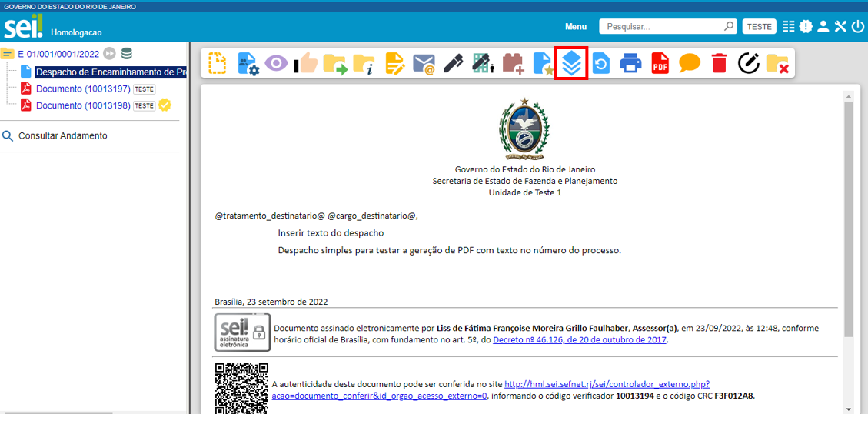Click the orange speech bubble comment icon
The height and width of the screenshot is (421, 868).
[x=690, y=63]
